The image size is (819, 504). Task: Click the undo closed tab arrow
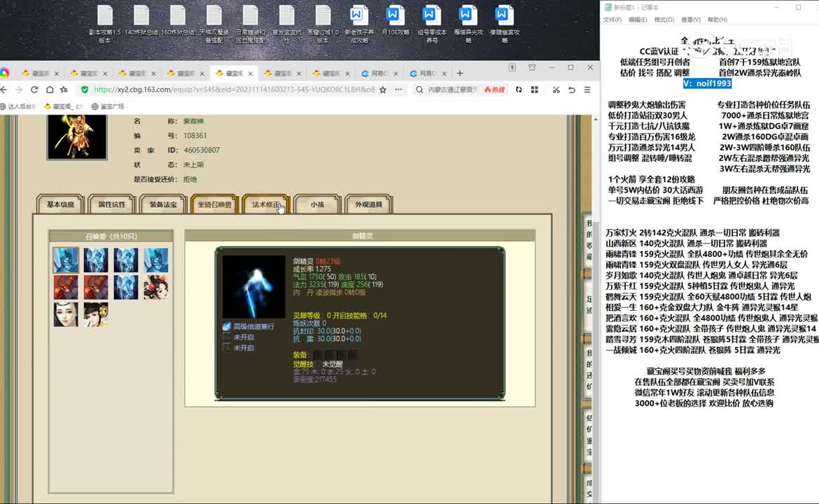572,90
